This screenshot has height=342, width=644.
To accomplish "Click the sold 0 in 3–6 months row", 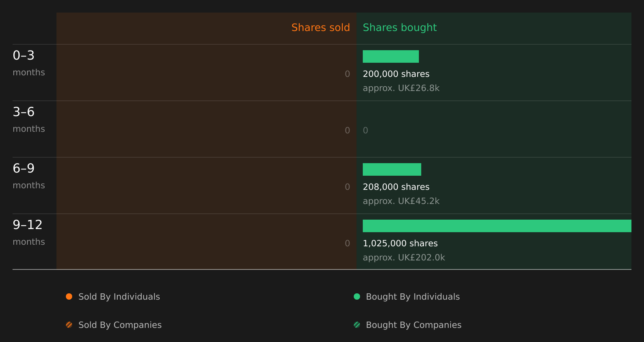I will (347, 131).
